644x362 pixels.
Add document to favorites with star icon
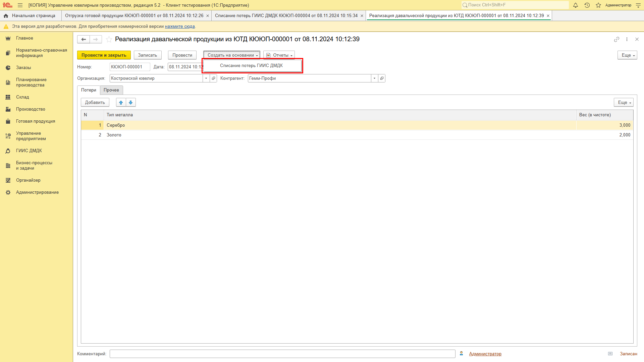pos(109,39)
